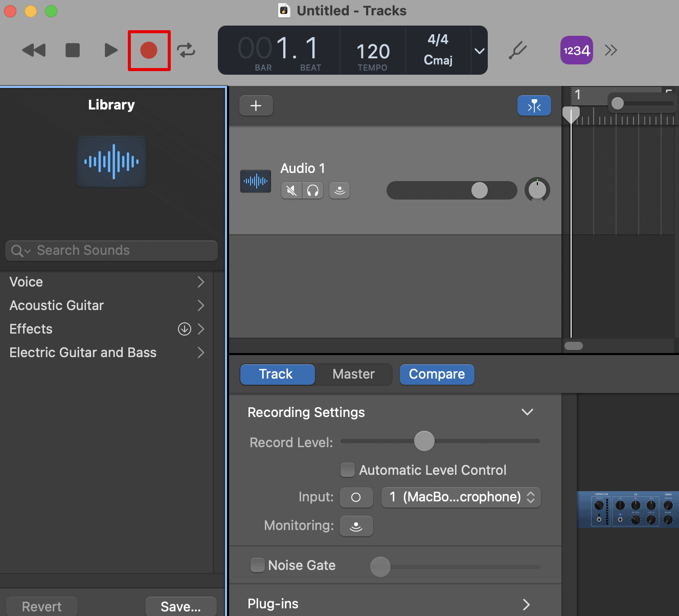
Task: Mute the Audio 1 track
Action: 291,190
